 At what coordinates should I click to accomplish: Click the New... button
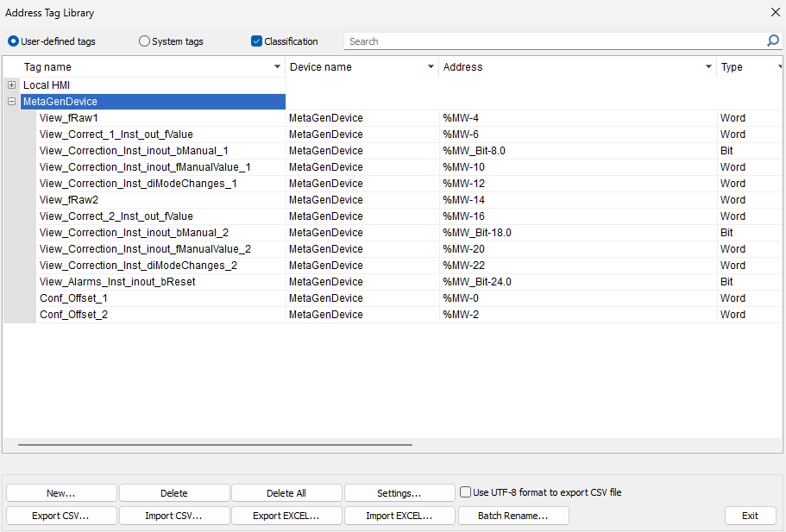[61, 493]
